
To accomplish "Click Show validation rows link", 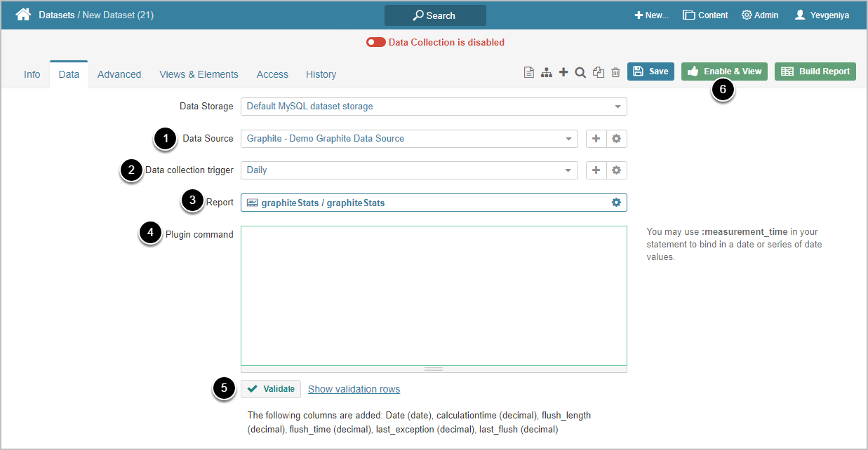I will 354,389.
